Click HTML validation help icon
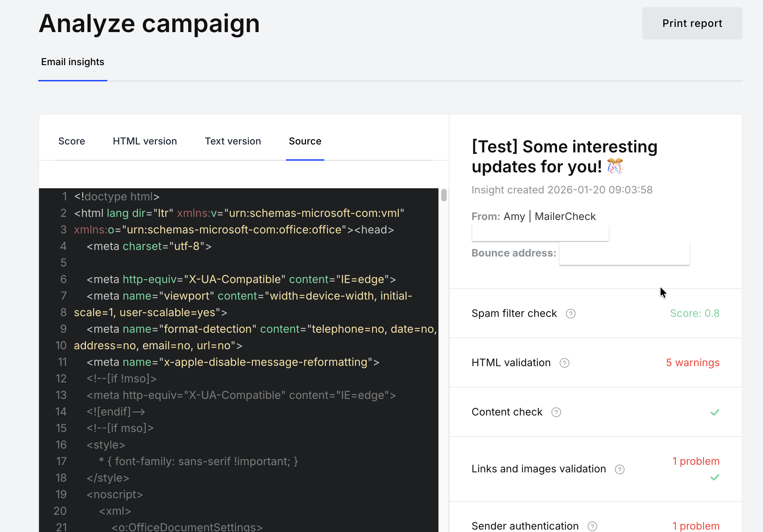Viewport: 763px width, 532px height. tap(564, 363)
